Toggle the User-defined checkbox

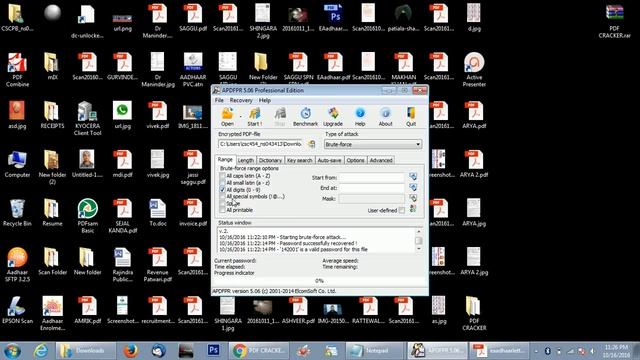(x=402, y=210)
